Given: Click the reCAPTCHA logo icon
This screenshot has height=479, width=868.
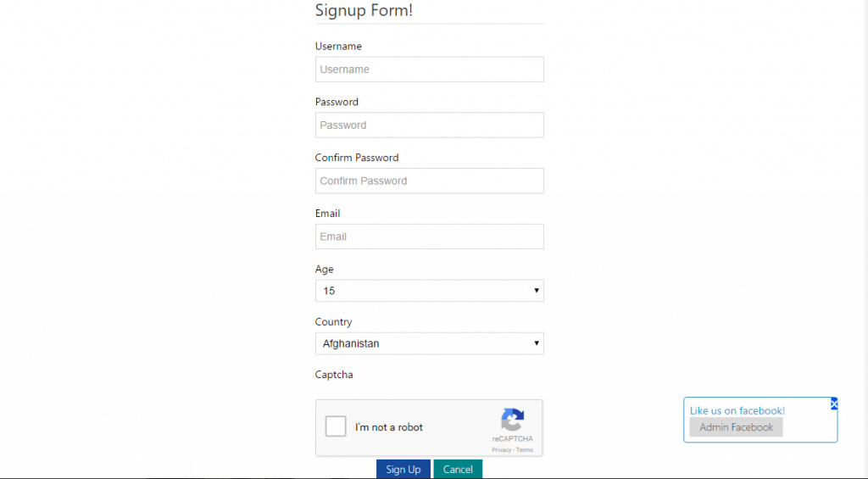Looking at the screenshot, I should click(513, 420).
